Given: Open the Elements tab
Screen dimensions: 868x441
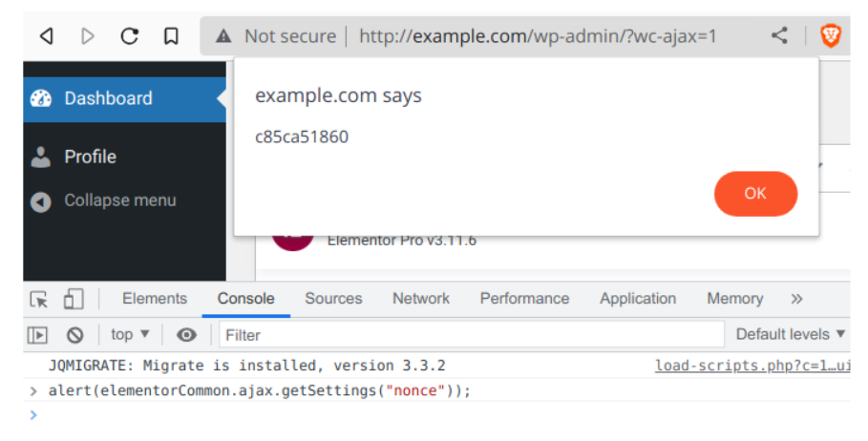Looking at the screenshot, I should (155, 299).
